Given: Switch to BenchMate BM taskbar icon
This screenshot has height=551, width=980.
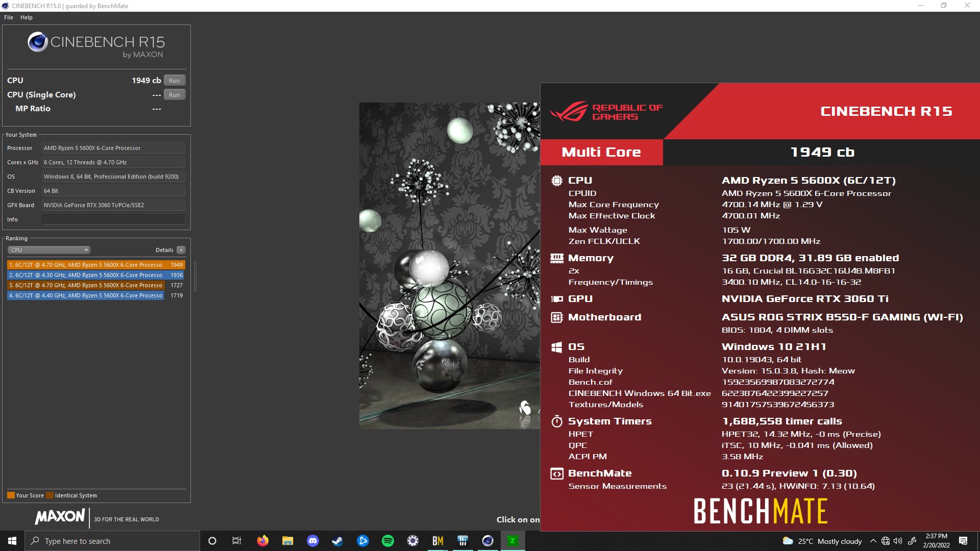Looking at the screenshot, I should (x=437, y=541).
